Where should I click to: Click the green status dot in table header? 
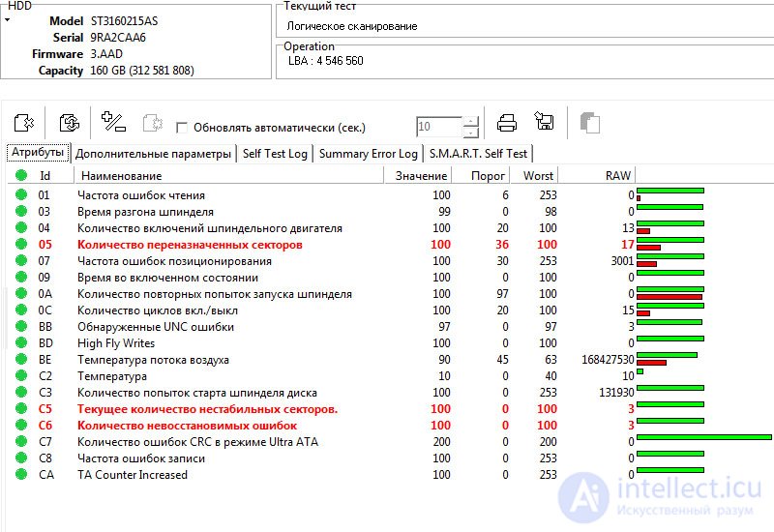click(x=20, y=175)
